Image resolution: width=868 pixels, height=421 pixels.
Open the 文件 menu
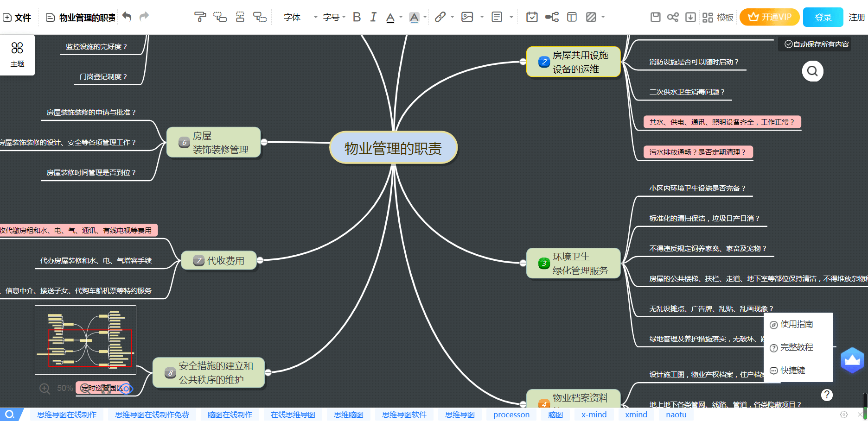[17, 17]
